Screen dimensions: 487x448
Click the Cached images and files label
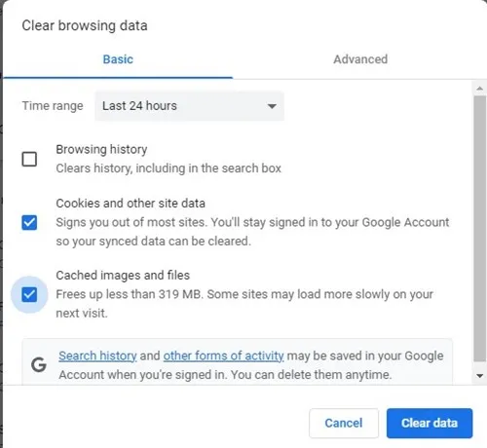123,276
